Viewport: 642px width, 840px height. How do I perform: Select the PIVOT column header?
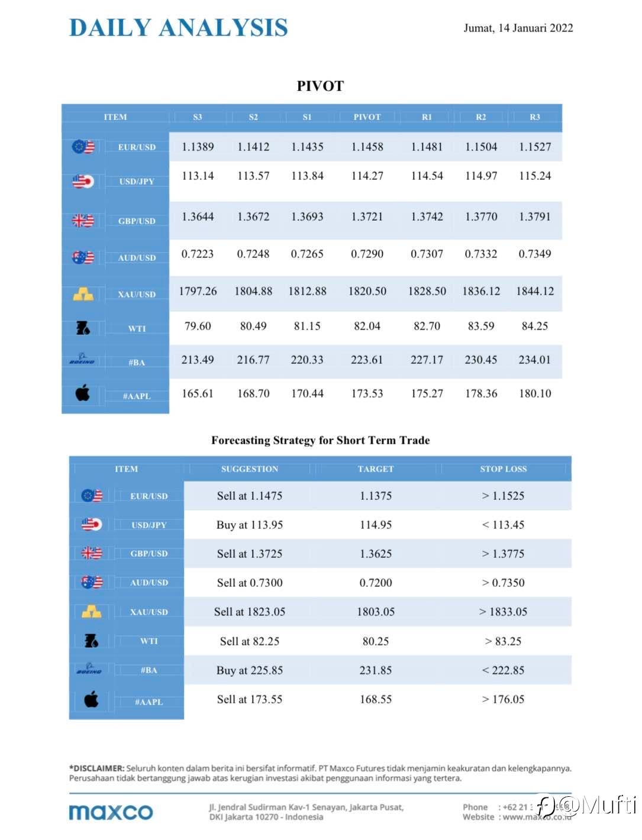[x=367, y=117]
